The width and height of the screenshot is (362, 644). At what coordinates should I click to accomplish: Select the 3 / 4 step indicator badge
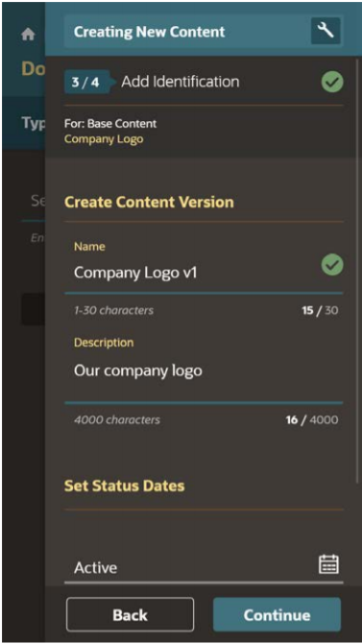pyautogui.click(x=87, y=82)
